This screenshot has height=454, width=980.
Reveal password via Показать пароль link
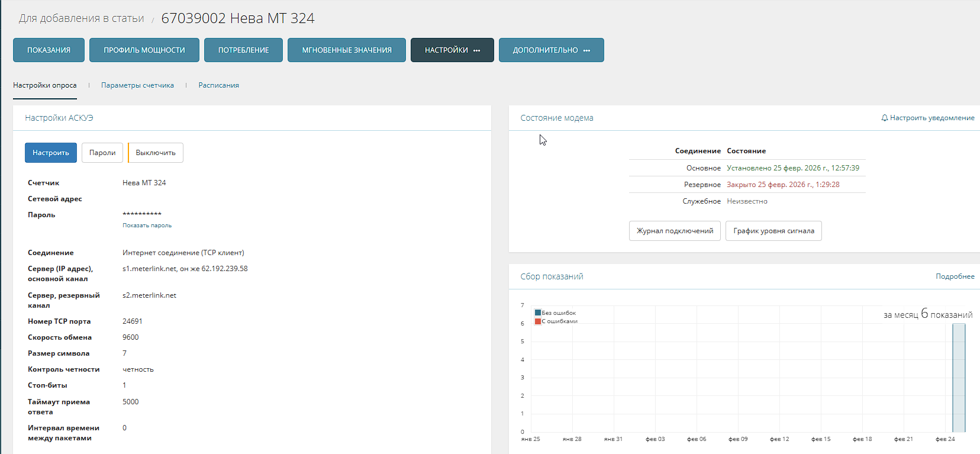(147, 226)
